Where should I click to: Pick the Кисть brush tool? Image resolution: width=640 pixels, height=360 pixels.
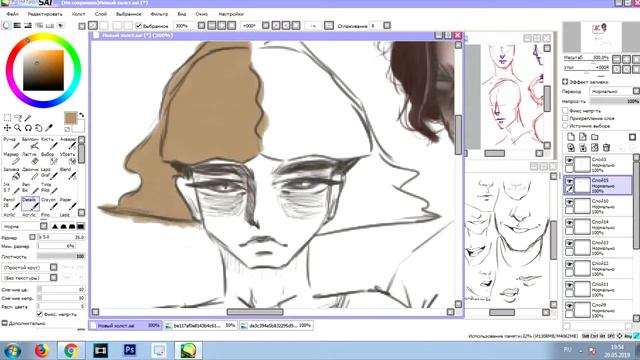click(48, 143)
